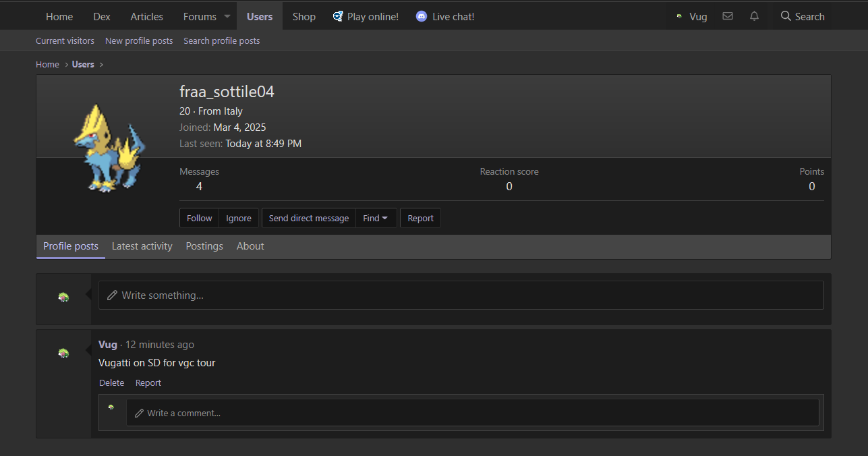The image size is (868, 456).
Task: Click the 12 minutes ago timestamp
Action: pos(160,344)
